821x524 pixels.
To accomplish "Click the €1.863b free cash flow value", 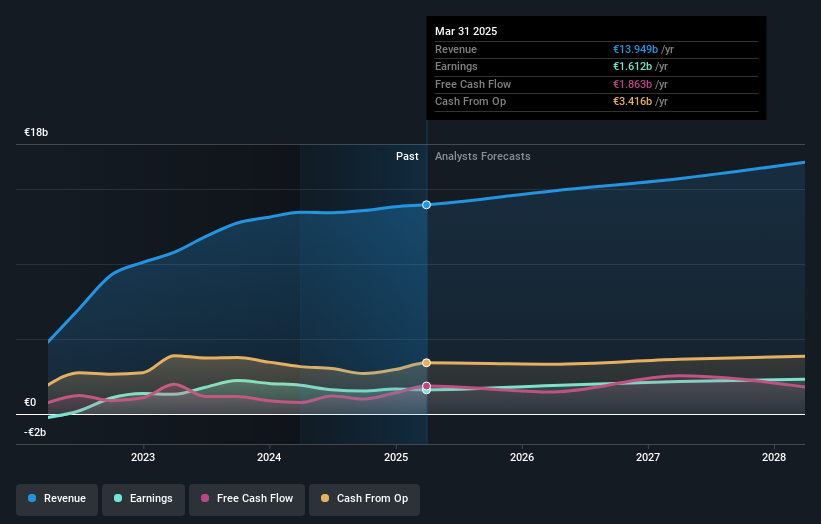I will coord(633,84).
